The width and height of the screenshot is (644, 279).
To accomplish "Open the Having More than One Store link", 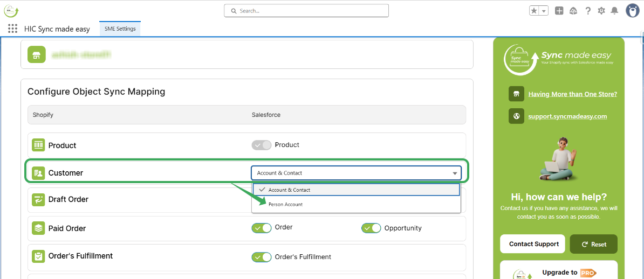I will tap(572, 94).
